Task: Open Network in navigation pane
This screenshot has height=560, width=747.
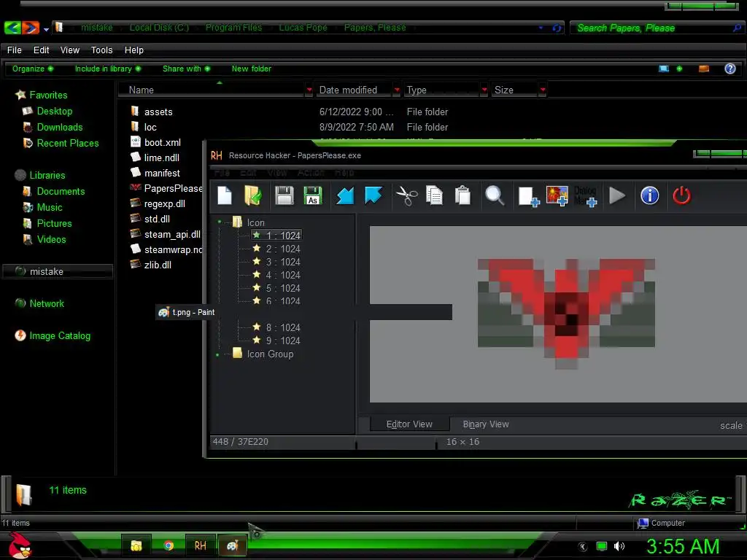Action: click(39, 303)
